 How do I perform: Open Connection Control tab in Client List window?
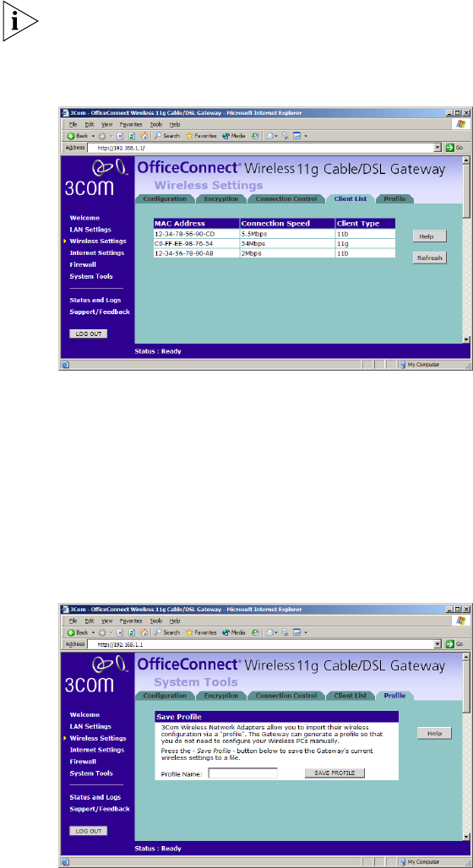(x=286, y=198)
